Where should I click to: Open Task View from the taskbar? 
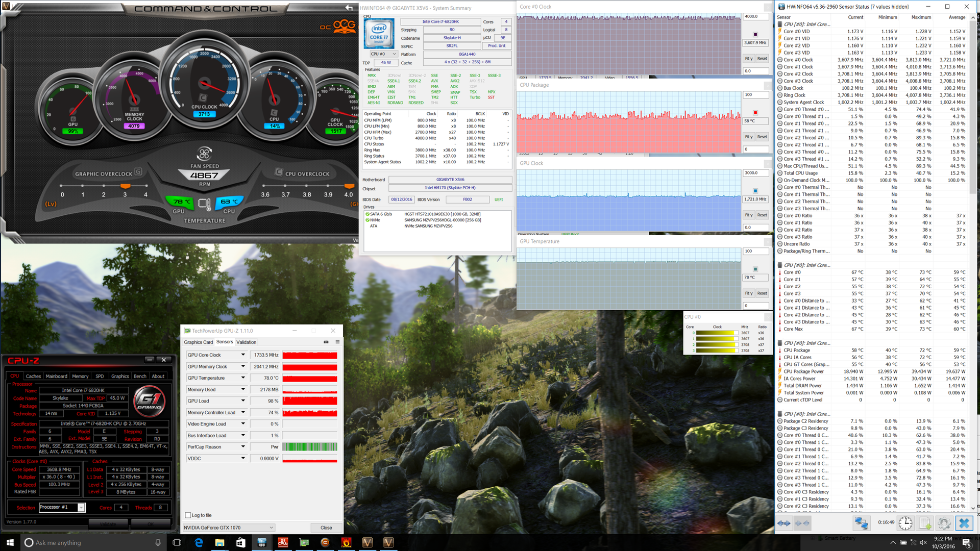177,542
